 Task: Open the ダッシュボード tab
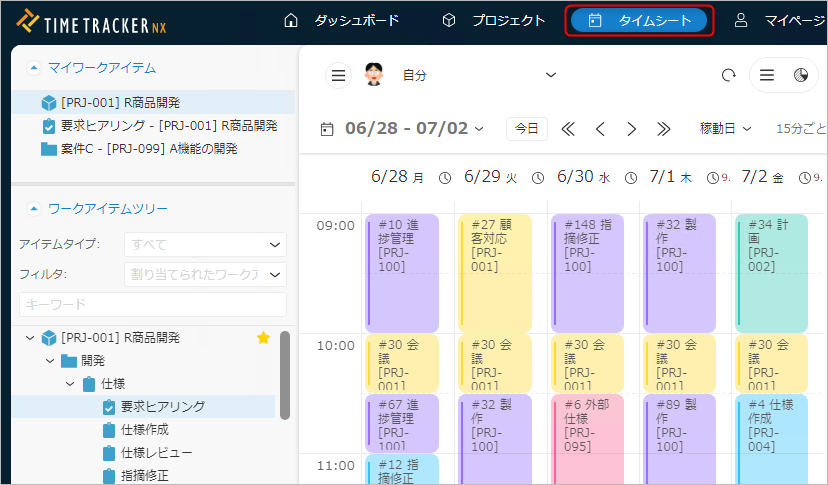click(x=342, y=20)
